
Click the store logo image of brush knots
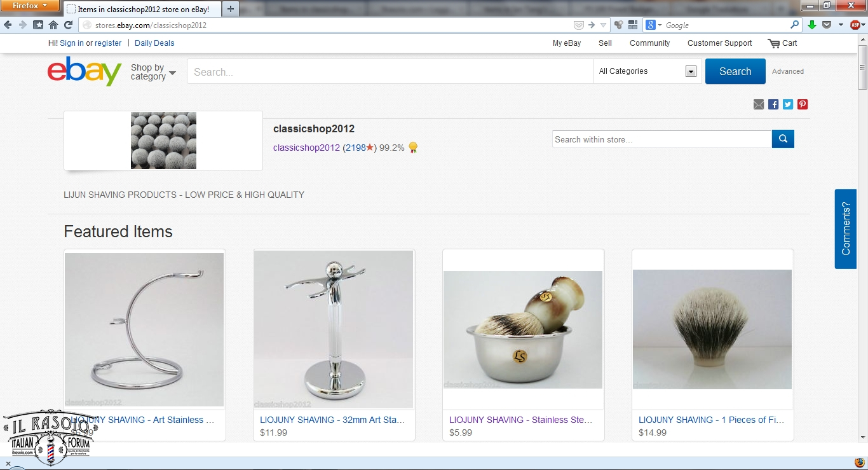163,141
